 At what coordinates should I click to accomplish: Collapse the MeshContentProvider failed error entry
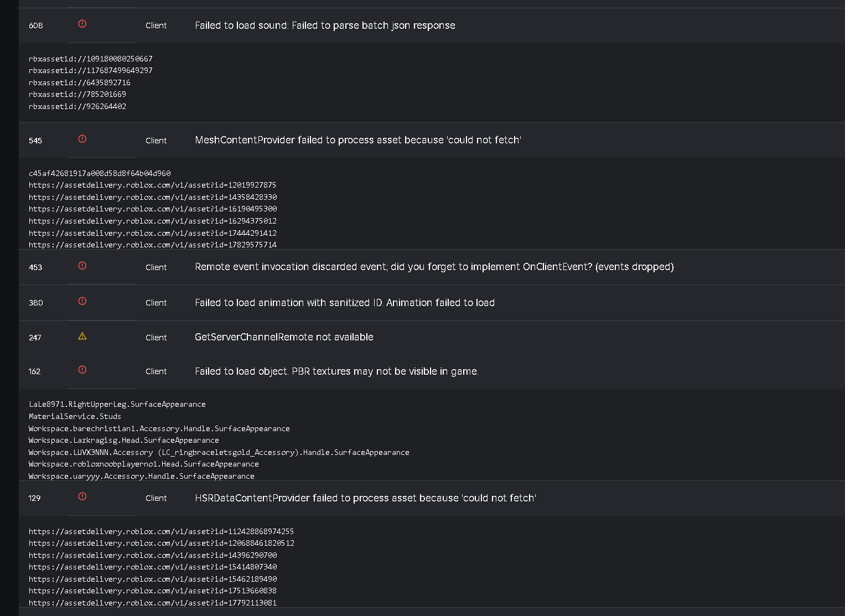(357, 140)
